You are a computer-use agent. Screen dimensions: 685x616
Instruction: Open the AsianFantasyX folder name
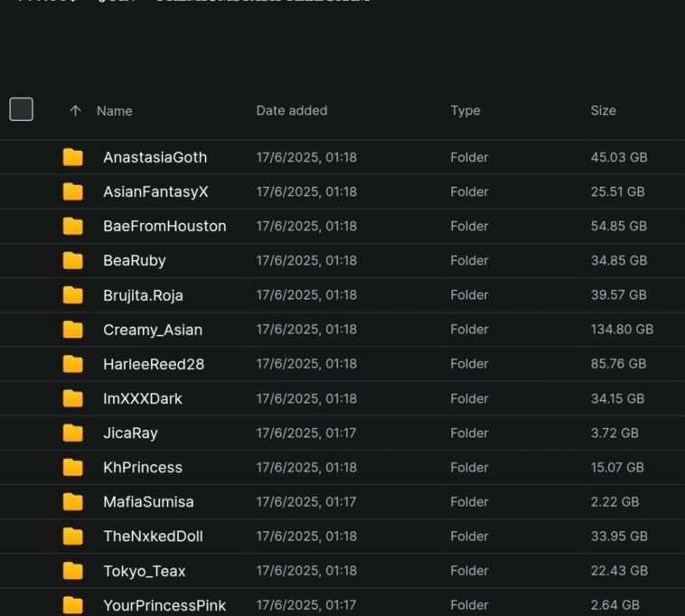155,191
